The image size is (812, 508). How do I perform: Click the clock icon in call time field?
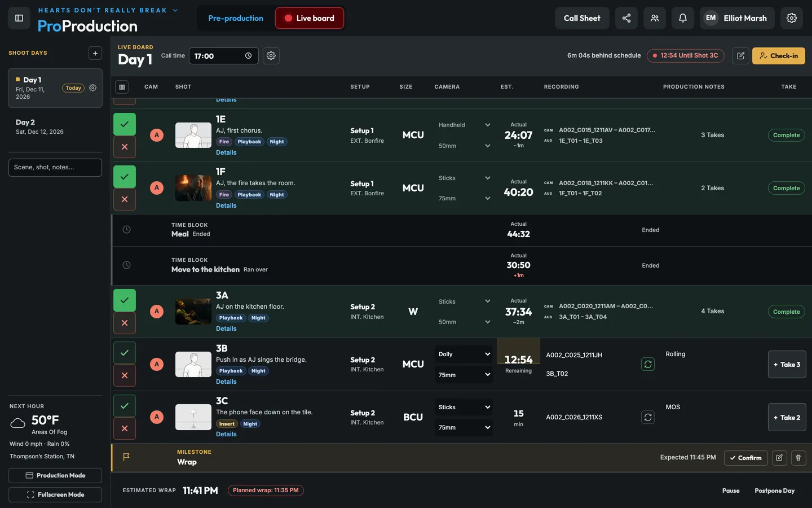point(248,56)
